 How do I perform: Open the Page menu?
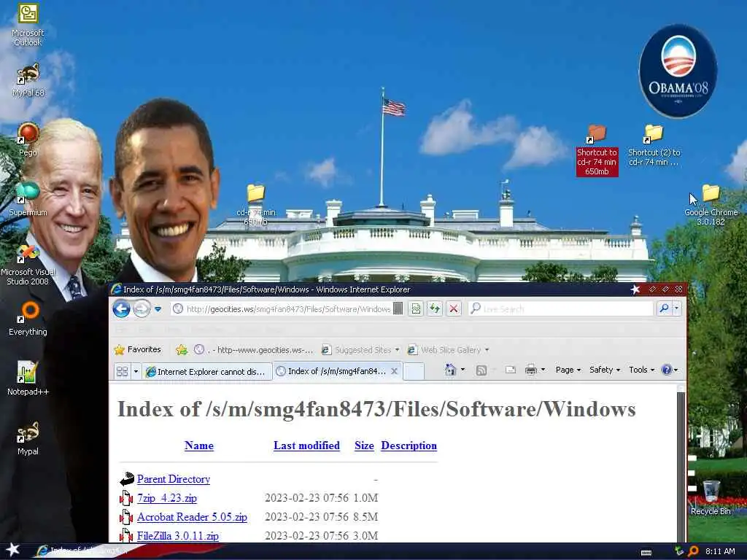(x=568, y=370)
